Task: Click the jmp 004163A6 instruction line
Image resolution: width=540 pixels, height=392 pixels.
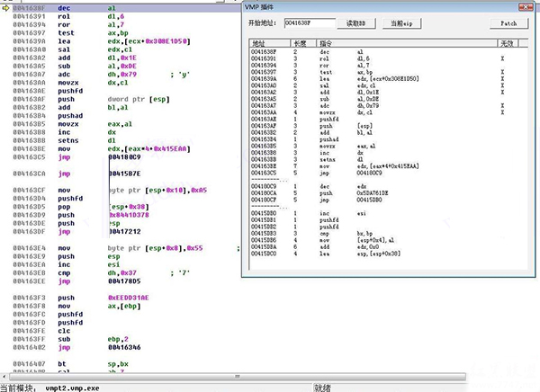Action: point(90,345)
